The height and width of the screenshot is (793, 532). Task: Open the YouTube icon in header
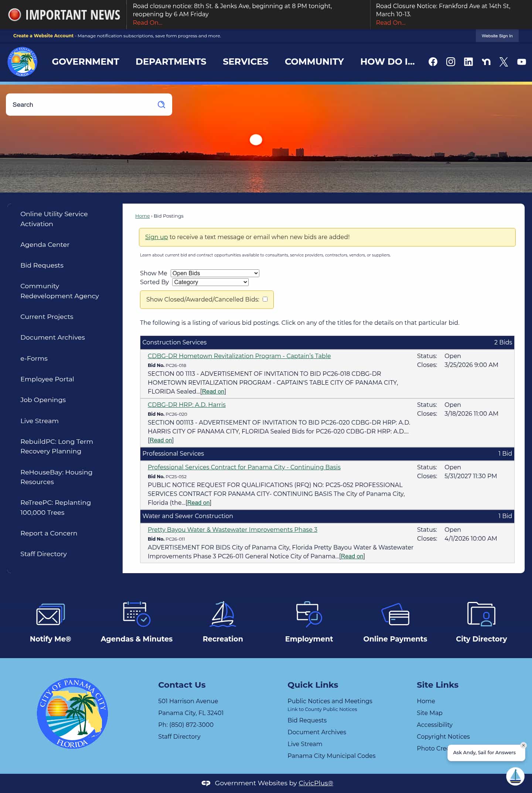(522, 62)
